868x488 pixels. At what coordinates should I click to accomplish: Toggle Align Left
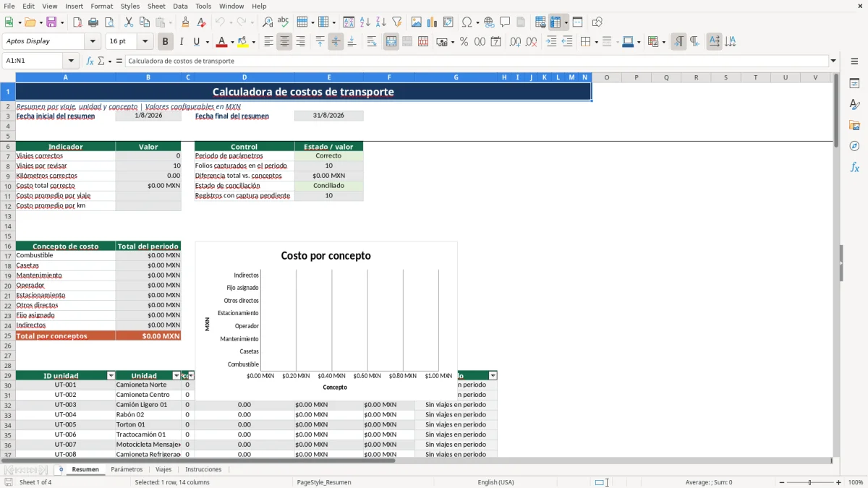268,42
